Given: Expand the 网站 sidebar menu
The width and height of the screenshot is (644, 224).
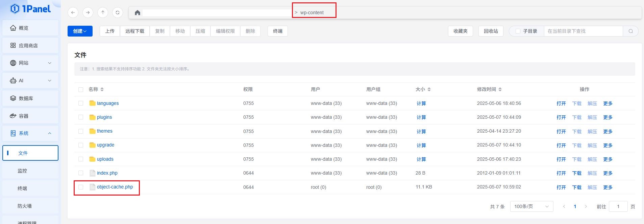Looking at the screenshot, I should 30,63.
